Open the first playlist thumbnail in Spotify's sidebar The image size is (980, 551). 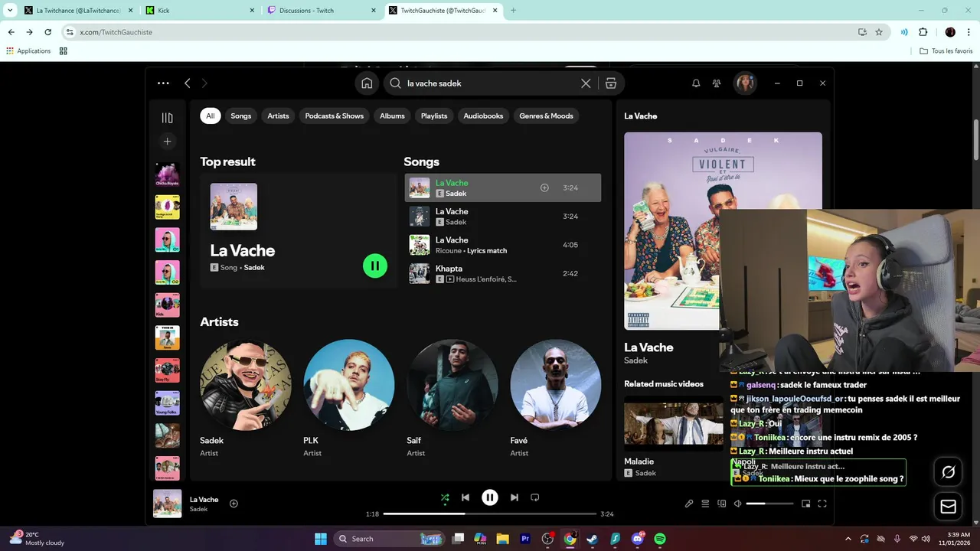[167, 174]
